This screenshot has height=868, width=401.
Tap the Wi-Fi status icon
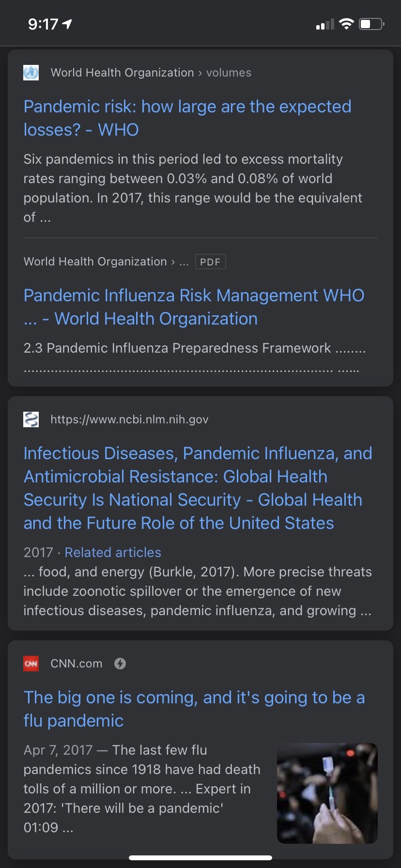pyautogui.click(x=346, y=24)
